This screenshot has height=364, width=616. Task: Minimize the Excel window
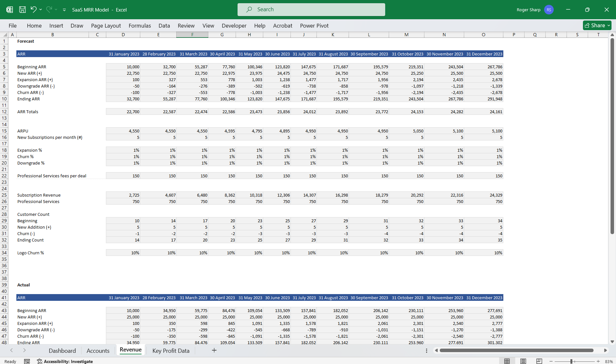tap(568, 10)
